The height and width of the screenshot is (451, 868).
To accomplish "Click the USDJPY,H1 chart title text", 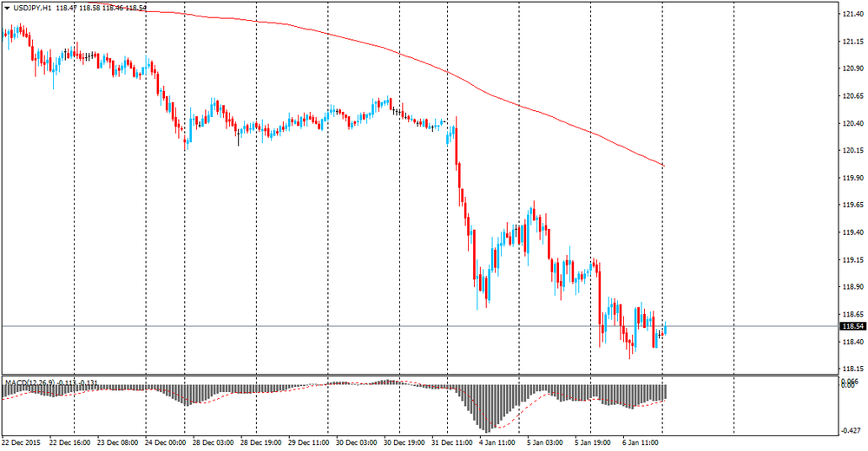I will pos(32,9).
